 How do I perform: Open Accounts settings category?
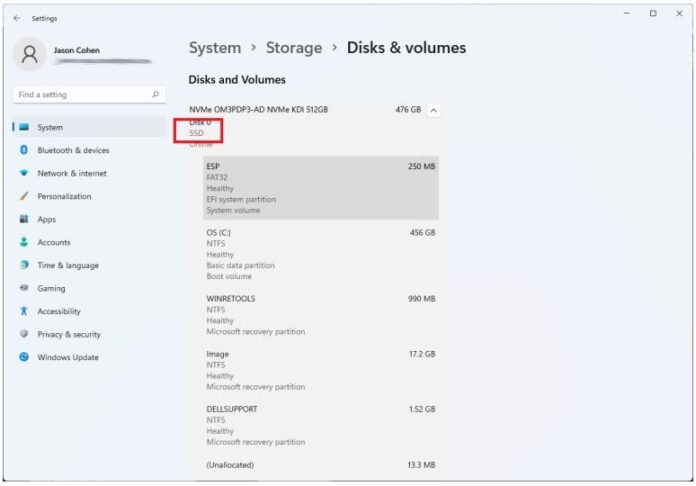pos(89,242)
